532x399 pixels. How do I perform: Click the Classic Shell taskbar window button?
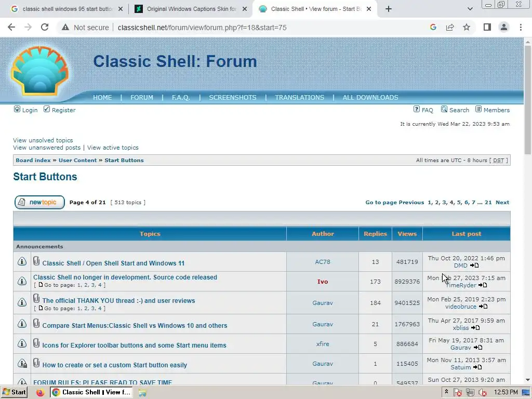[x=91, y=392]
